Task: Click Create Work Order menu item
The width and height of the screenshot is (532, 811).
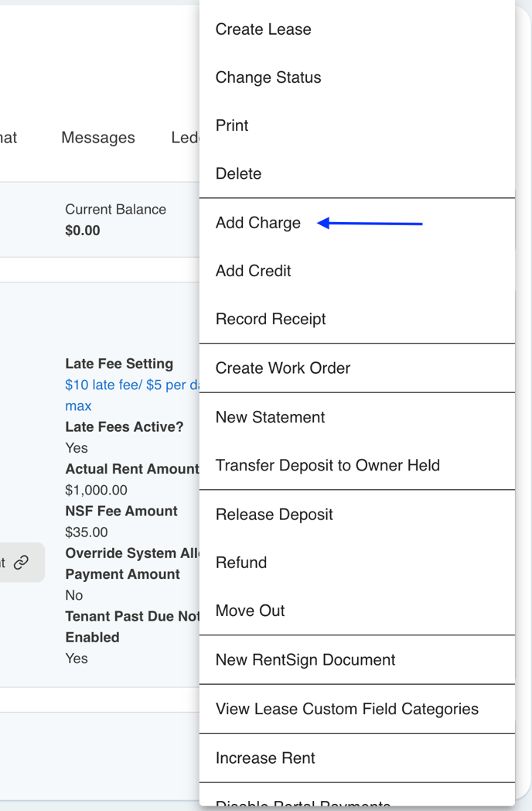Action: click(x=282, y=368)
